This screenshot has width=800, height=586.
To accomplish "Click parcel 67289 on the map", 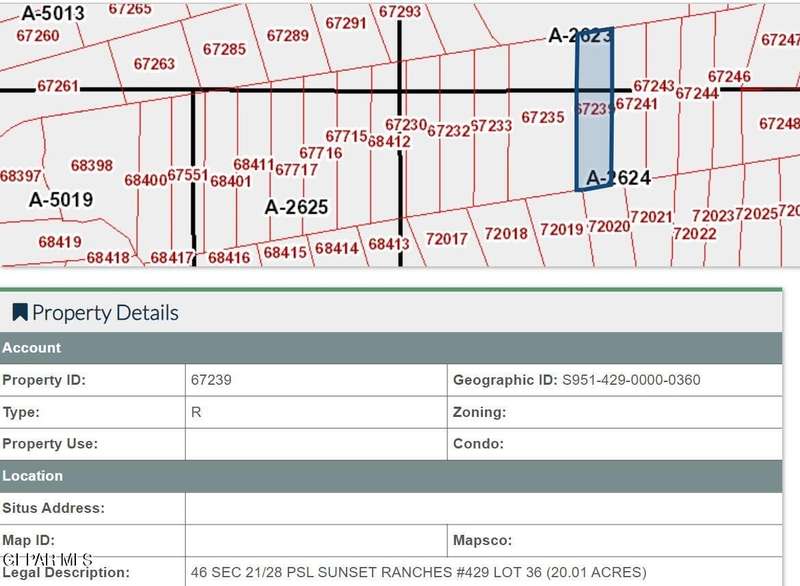I will pyautogui.click(x=287, y=35).
